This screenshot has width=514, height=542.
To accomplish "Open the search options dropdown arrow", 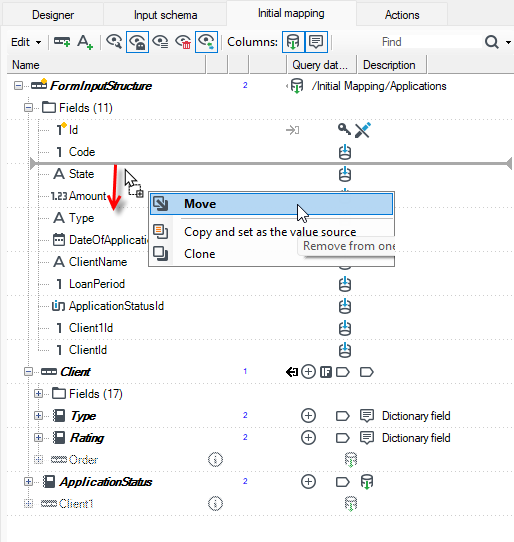I will click(x=508, y=42).
